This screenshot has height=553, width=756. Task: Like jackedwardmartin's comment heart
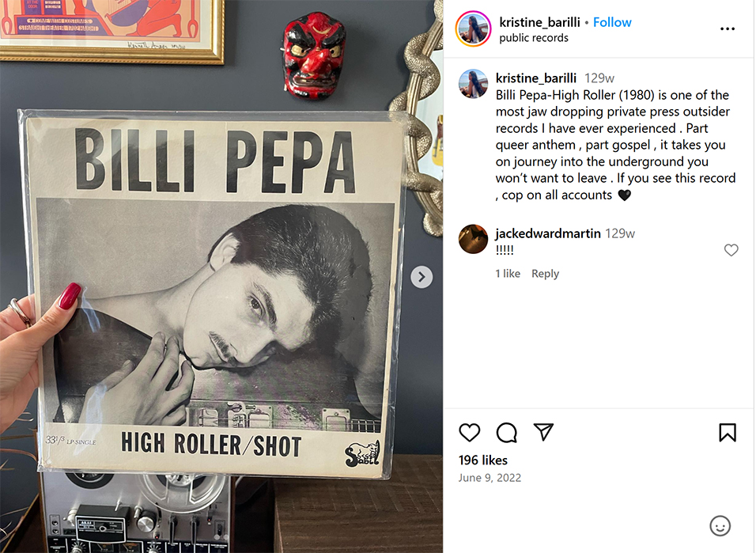tap(731, 250)
